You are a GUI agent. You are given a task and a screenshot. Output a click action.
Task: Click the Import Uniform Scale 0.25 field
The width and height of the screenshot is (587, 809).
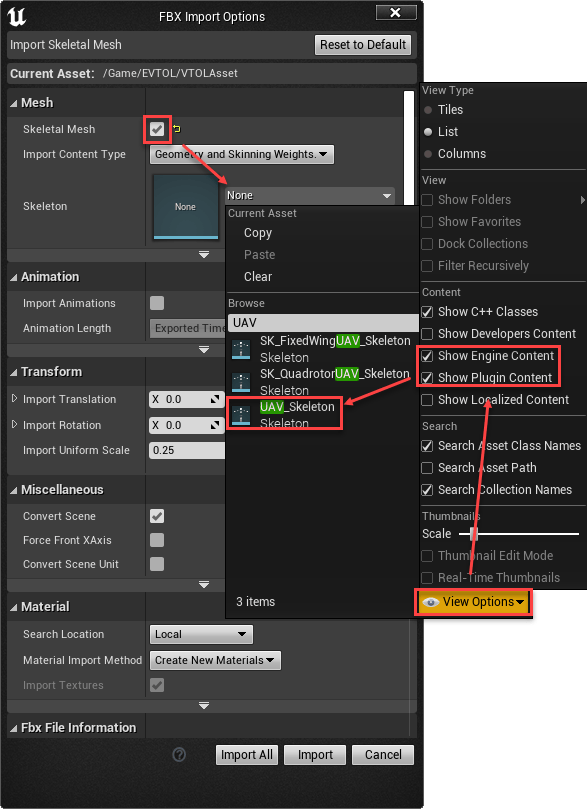tap(187, 450)
